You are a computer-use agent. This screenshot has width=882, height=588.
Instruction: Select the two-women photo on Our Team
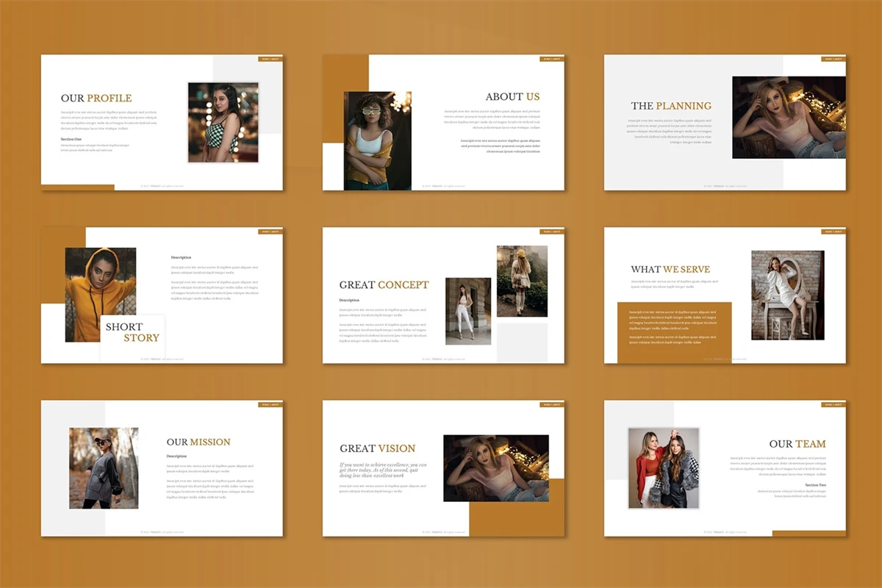tap(663, 468)
